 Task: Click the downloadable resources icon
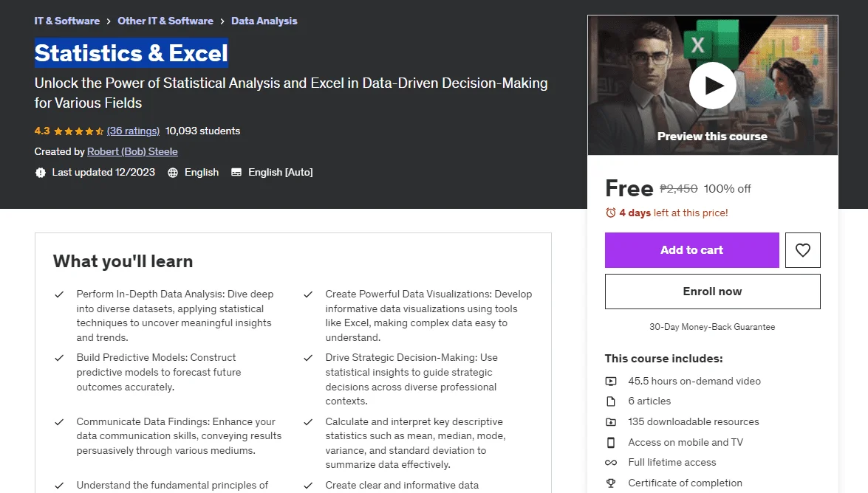[x=611, y=421]
